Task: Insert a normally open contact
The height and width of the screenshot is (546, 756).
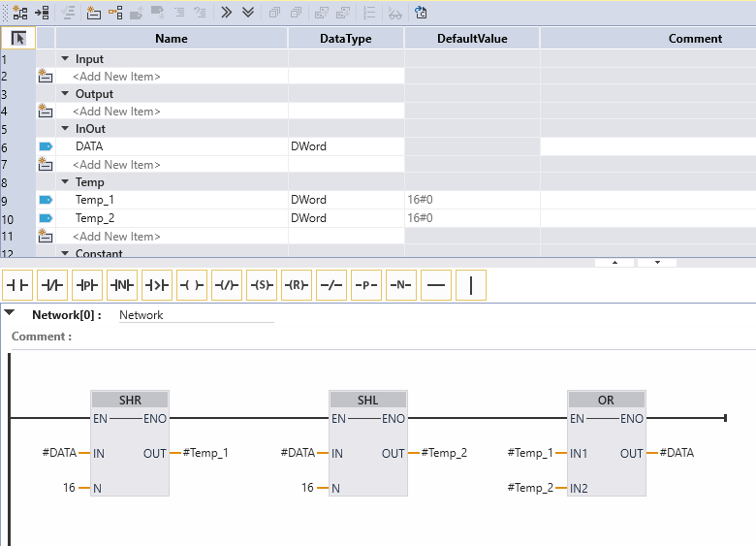Action: tap(18, 285)
